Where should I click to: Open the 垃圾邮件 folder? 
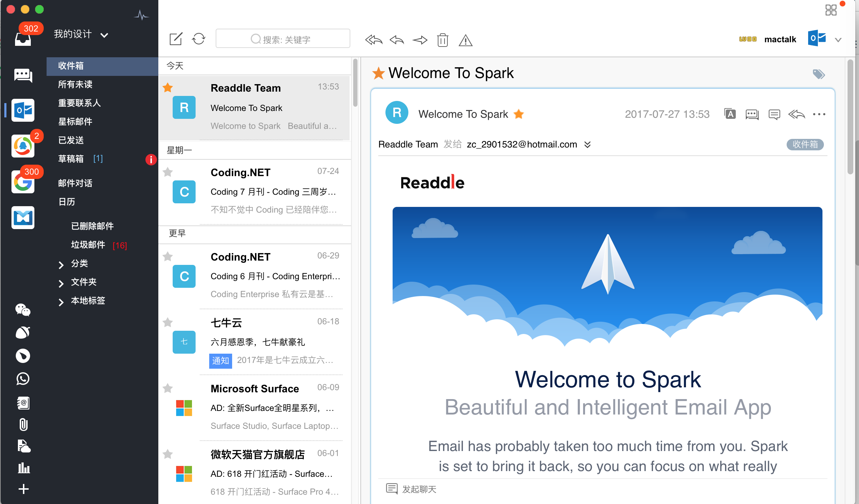point(88,245)
